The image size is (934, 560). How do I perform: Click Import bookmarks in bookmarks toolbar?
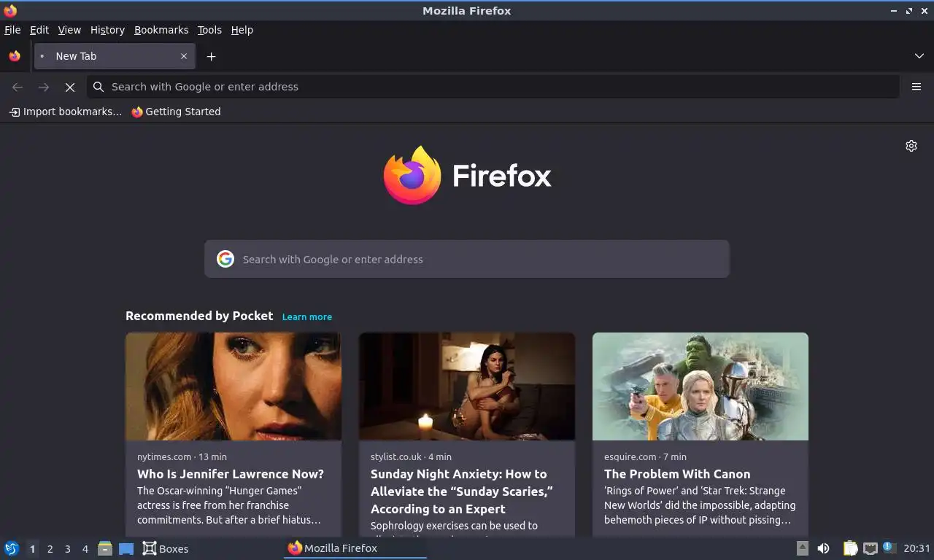click(66, 112)
